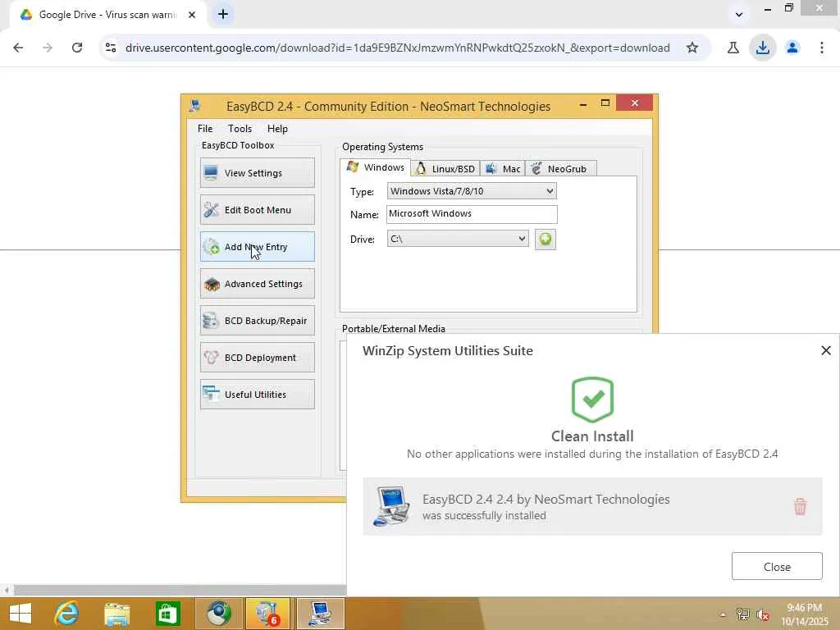The height and width of the screenshot is (630, 840).
Task: Switch to the NeoGrub tab
Action: (x=560, y=169)
